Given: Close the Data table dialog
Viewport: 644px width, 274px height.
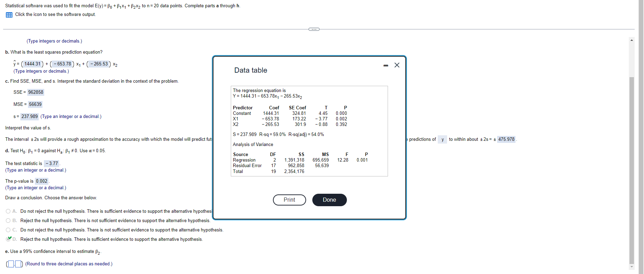Looking at the screenshot, I should tap(397, 65).
